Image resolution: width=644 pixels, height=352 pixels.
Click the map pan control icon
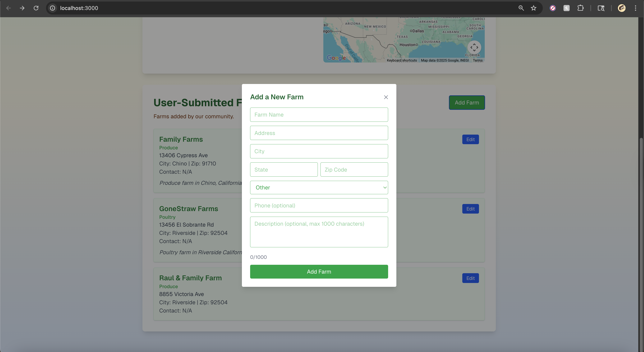click(474, 47)
